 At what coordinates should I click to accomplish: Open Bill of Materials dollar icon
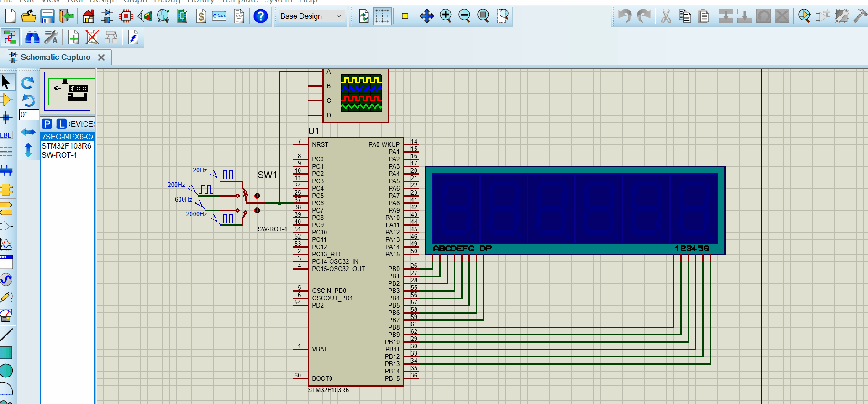201,16
